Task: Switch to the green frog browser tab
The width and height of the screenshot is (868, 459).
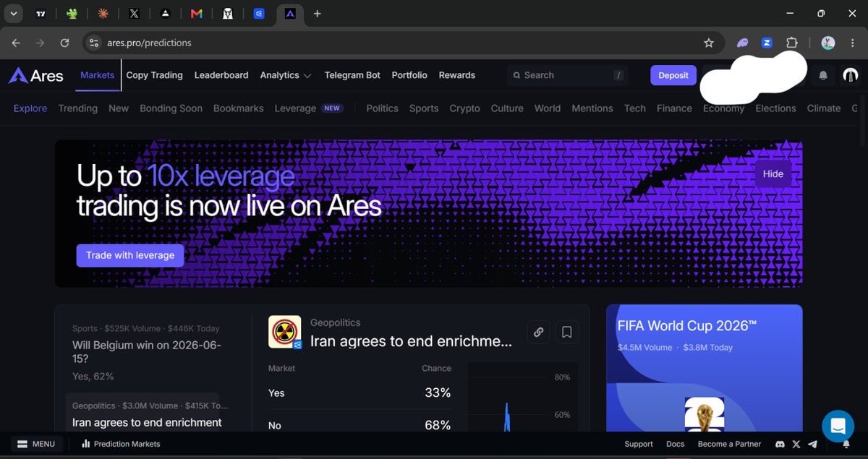Action: coord(72,14)
